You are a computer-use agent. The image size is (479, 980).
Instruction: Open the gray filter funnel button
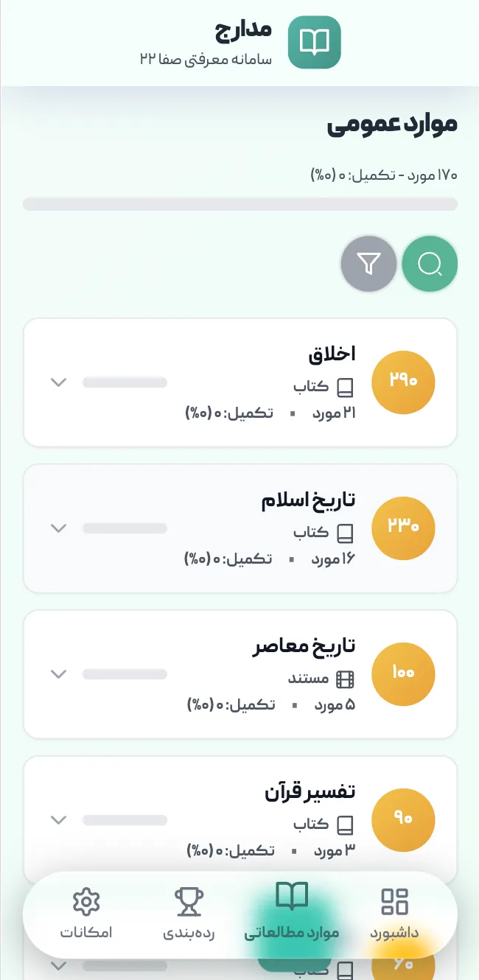pos(368,264)
